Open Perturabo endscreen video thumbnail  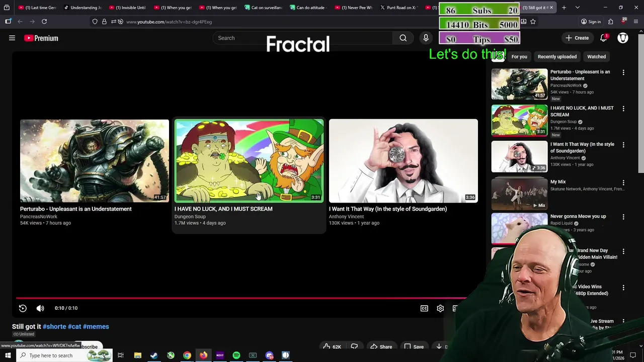(95, 161)
